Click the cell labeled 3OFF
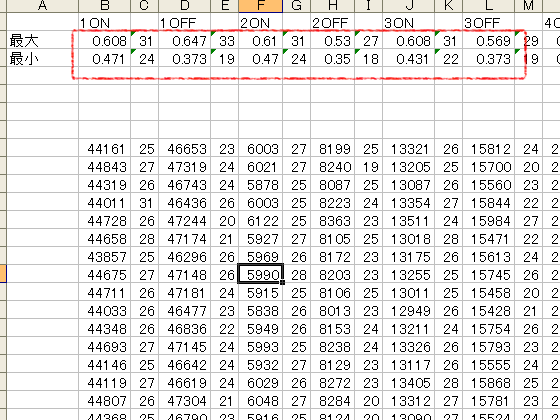 (x=489, y=23)
